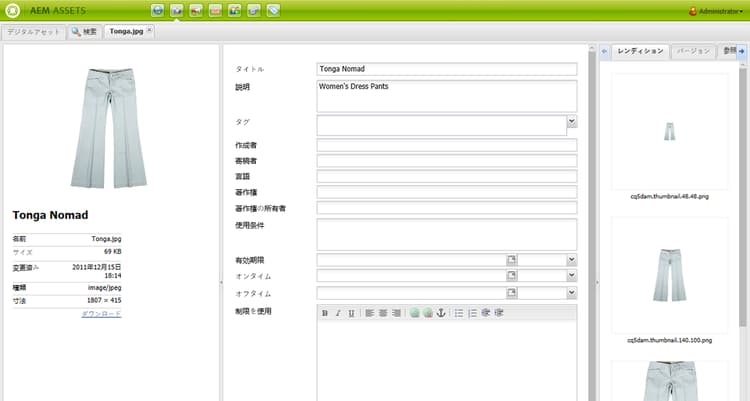
Task: Select cq5dam.thumbnail.140.100.png rendition thumbnail
Action: click(x=670, y=275)
